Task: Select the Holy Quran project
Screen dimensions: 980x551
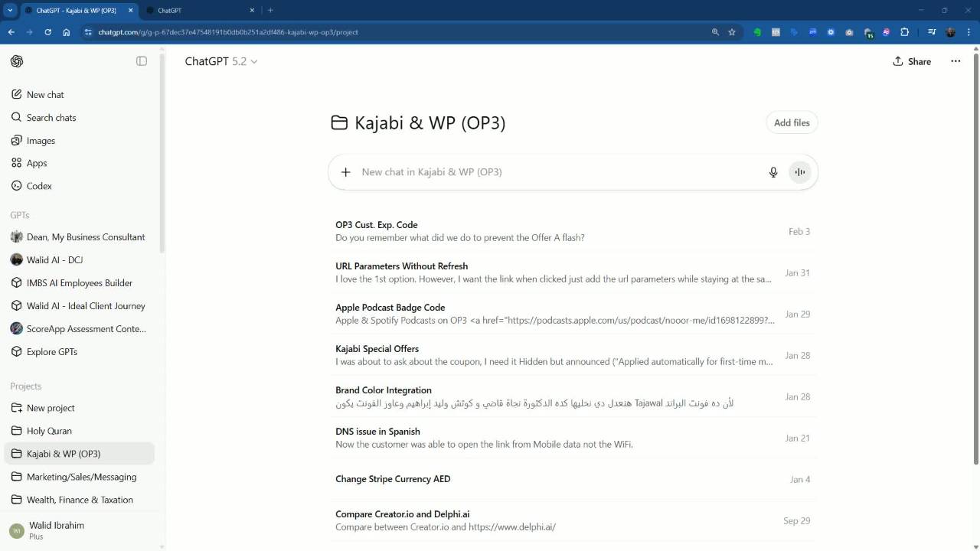Action: pos(49,431)
